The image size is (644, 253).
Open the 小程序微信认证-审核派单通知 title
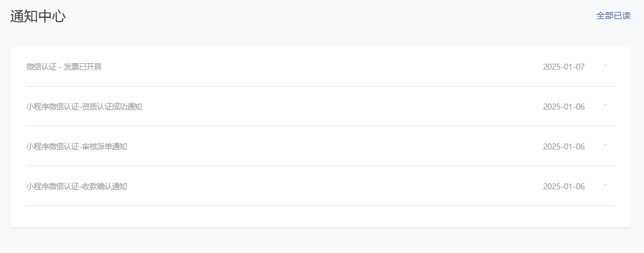tap(77, 146)
